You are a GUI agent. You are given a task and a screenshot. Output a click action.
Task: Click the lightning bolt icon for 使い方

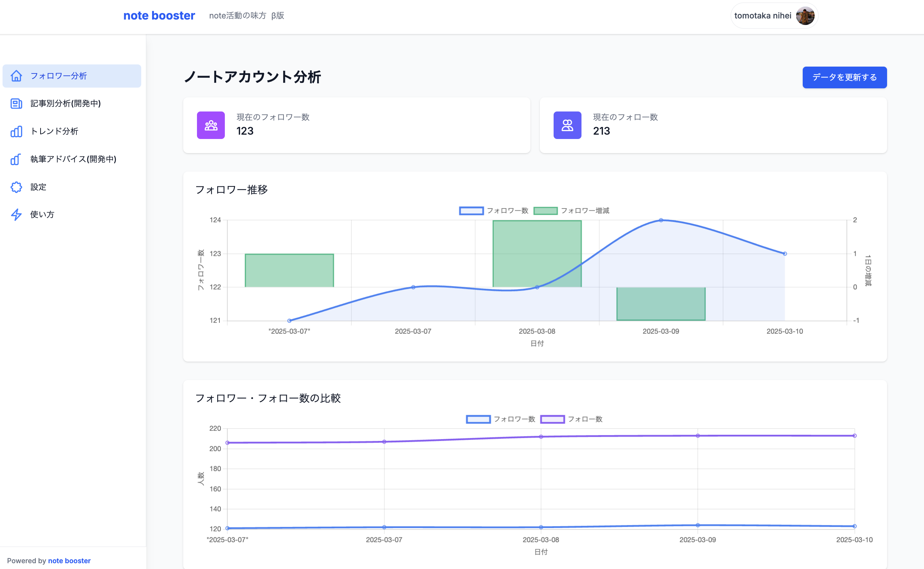click(x=16, y=215)
